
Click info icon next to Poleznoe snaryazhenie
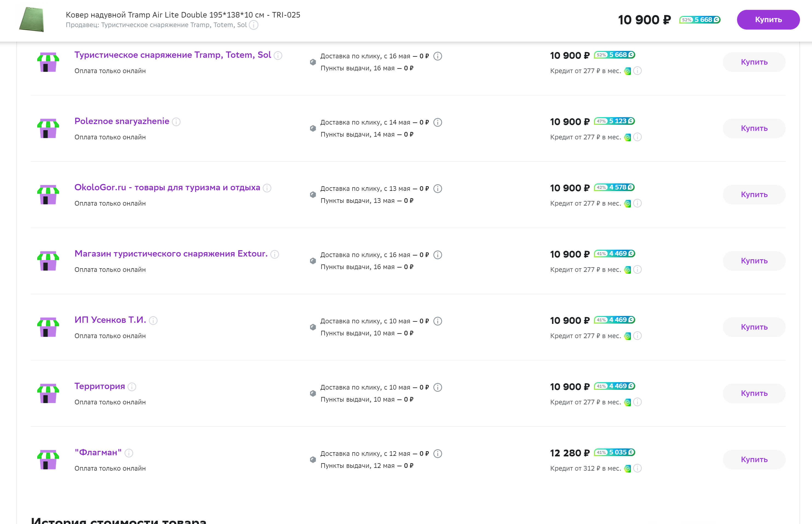[176, 122]
